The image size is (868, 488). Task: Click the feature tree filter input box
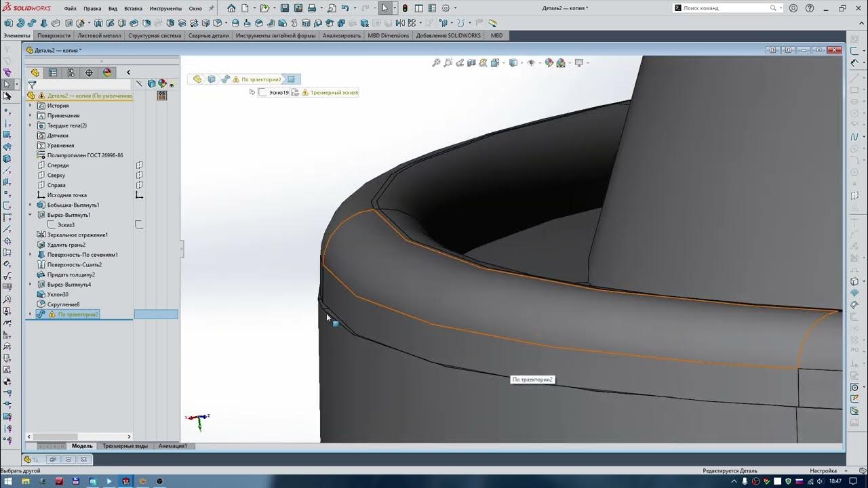point(85,85)
